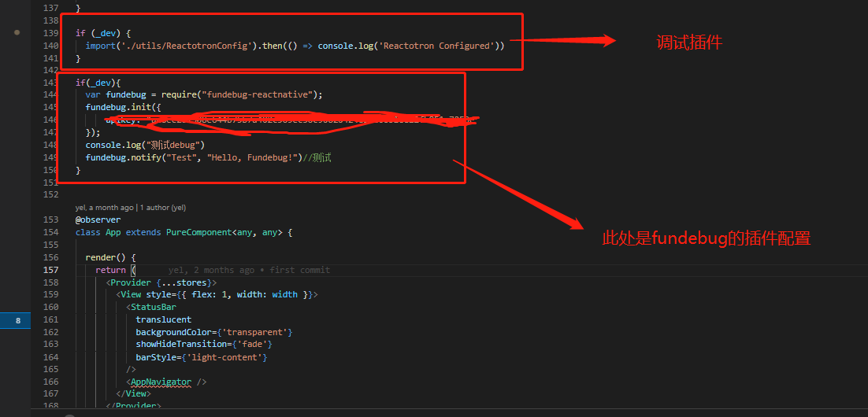Image resolution: width=868 pixels, height=417 pixels.
Task: Click the <StatusBar opening tag
Action: [x=150, y=307]
